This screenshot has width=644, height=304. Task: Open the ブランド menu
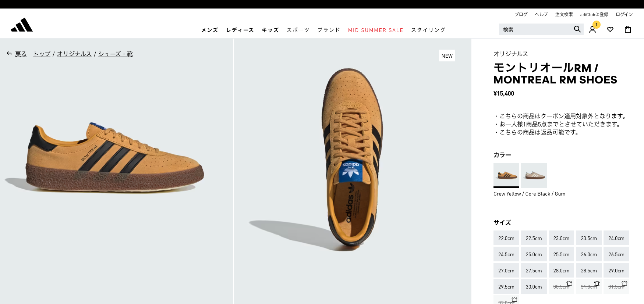click(329, 30)
